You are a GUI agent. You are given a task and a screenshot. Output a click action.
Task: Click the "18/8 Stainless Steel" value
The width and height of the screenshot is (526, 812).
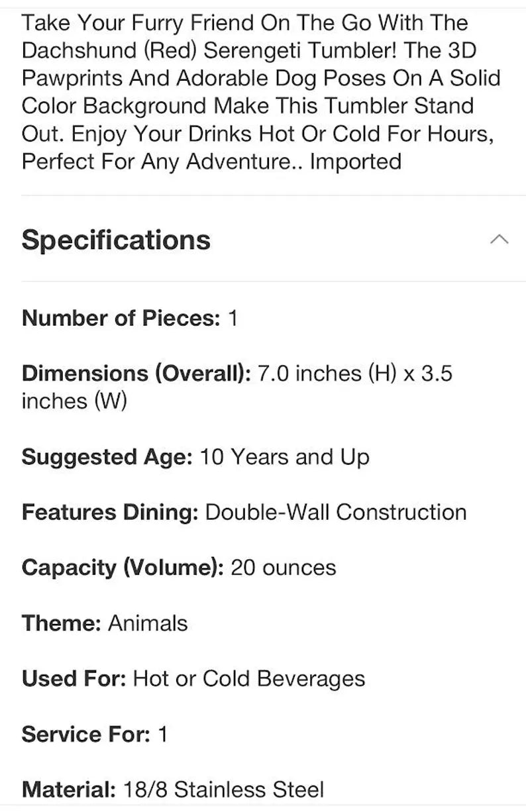(x=223, y=790)
